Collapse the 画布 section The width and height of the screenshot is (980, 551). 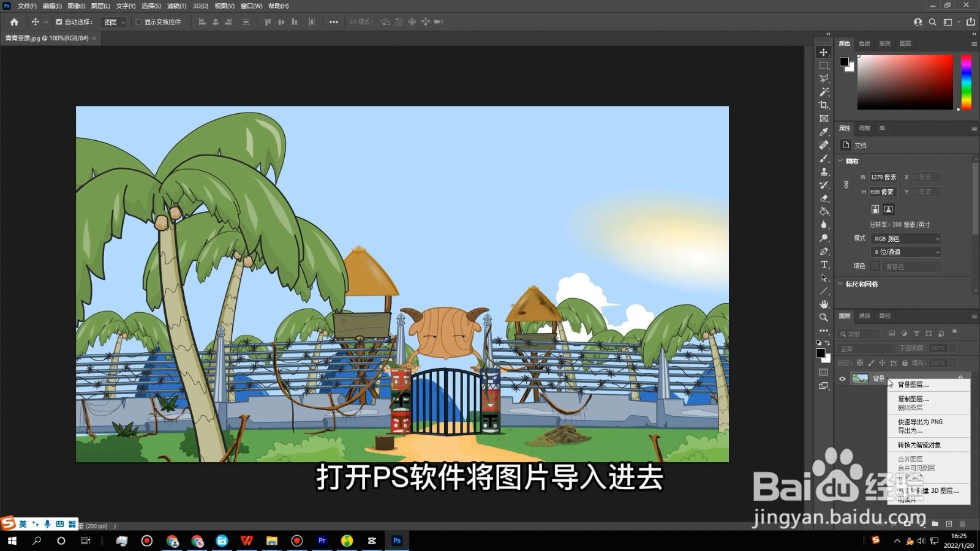[x=840, y=161]
